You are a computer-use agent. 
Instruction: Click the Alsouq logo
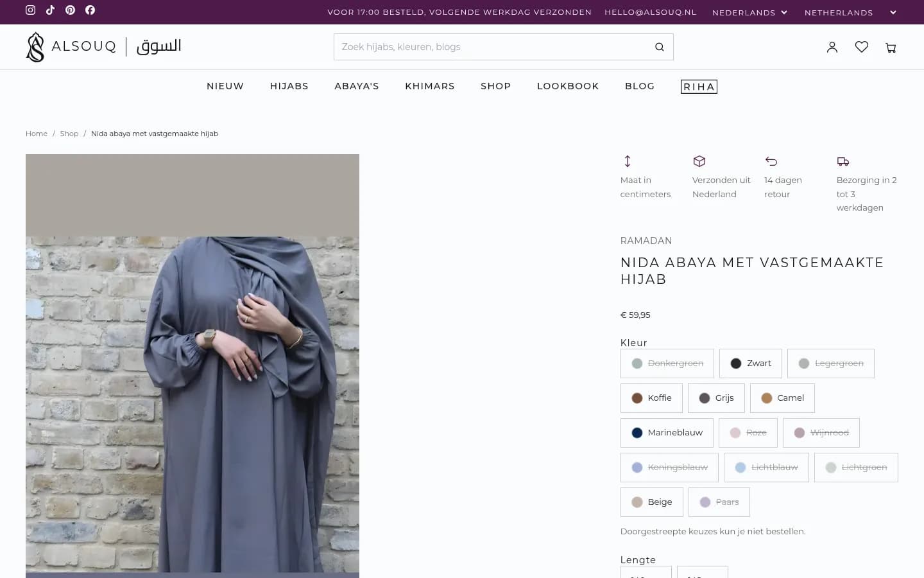(103, 47)
